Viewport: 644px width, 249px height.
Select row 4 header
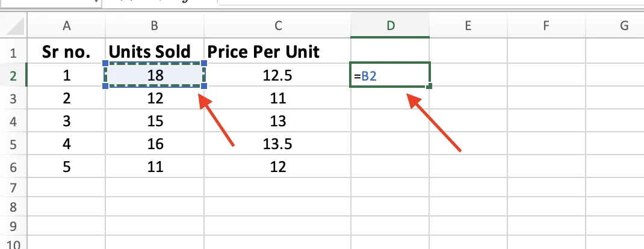pyautogui.click(x=13, y=121)
